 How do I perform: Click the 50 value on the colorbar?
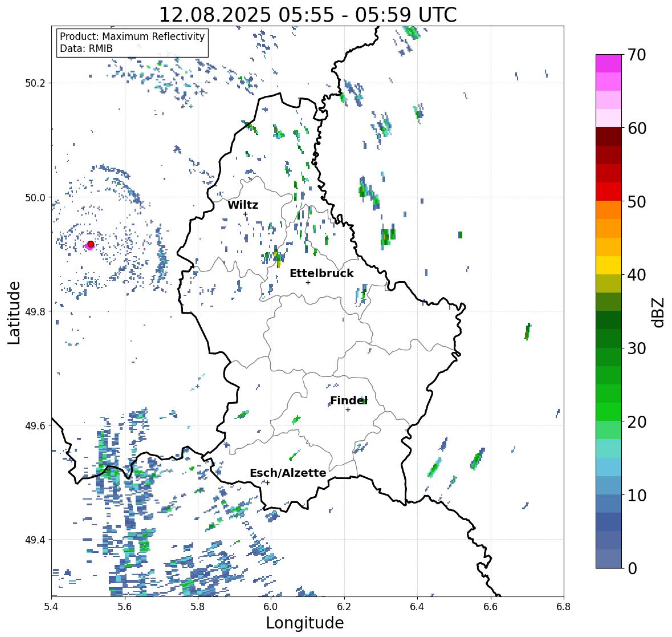coord(637,201)
